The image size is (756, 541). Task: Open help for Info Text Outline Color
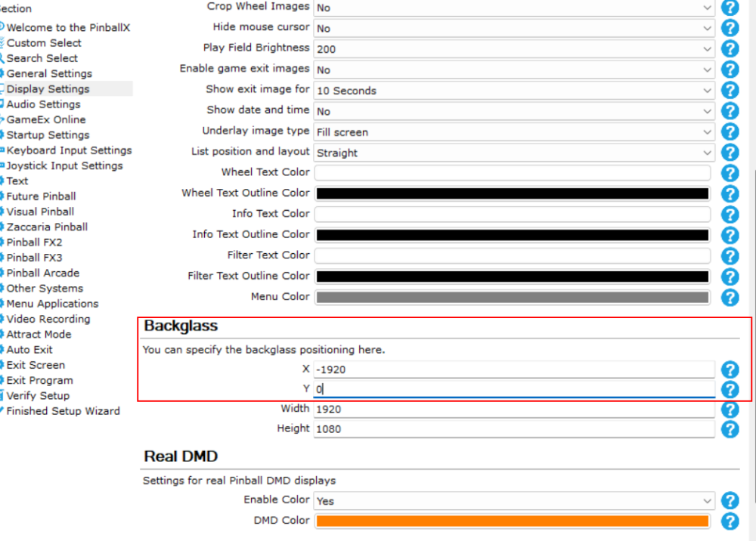[730, 236]
